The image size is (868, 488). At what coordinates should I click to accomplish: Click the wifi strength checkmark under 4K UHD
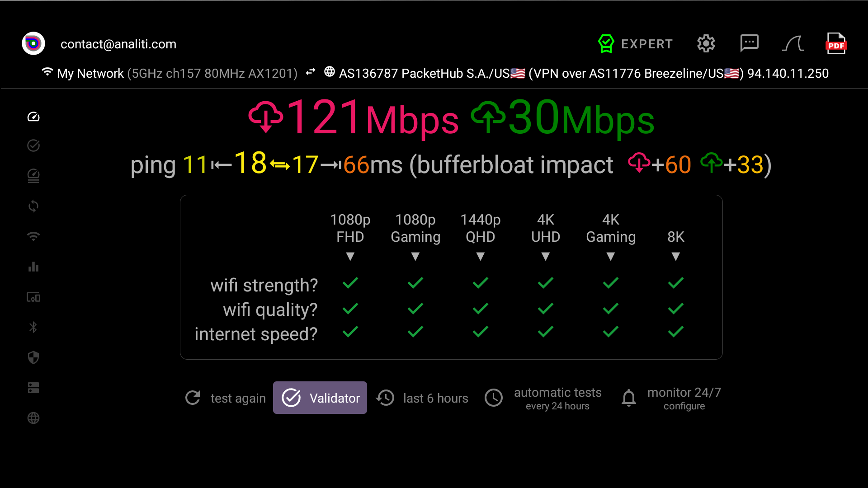[x=545, y=283]
